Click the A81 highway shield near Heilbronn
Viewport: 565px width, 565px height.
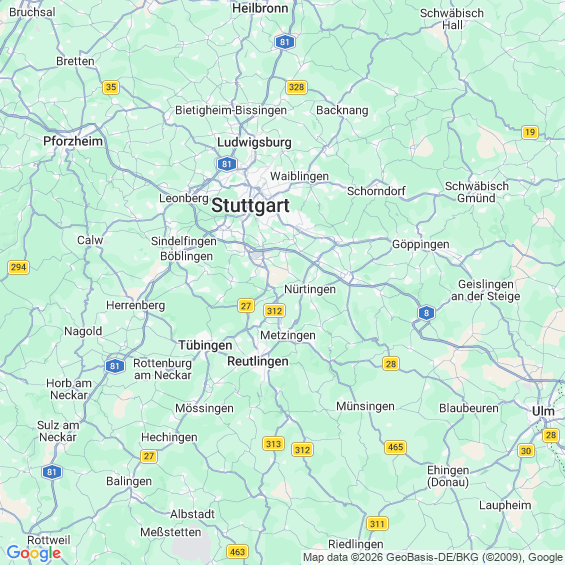285,42
